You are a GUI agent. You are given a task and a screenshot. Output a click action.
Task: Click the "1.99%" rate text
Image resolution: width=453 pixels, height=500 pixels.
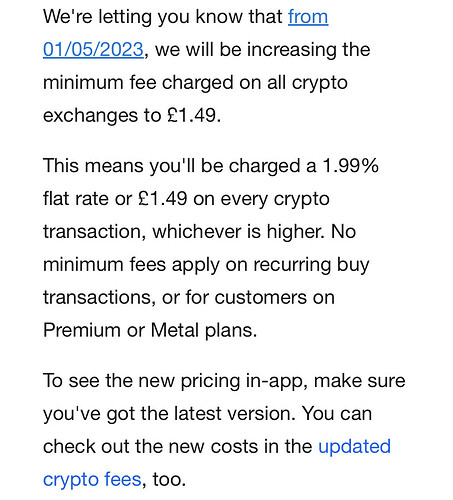tap(350, 165)
